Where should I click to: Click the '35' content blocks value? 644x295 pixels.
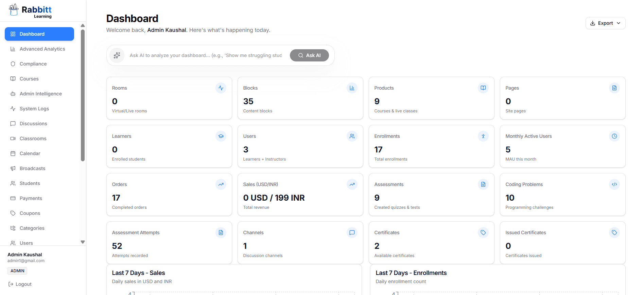[248, 101]
